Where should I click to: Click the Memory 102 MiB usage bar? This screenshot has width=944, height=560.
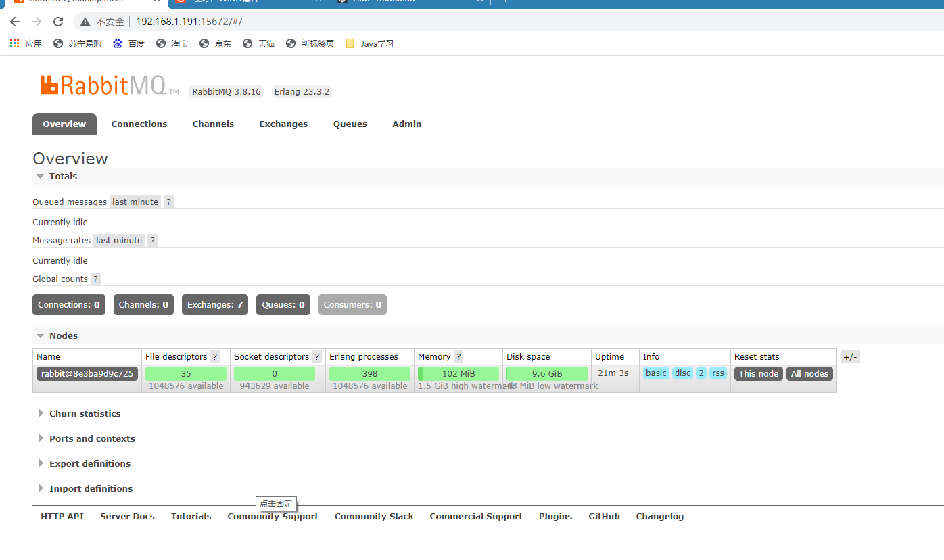pyautogui.click(x=458, y=373)
